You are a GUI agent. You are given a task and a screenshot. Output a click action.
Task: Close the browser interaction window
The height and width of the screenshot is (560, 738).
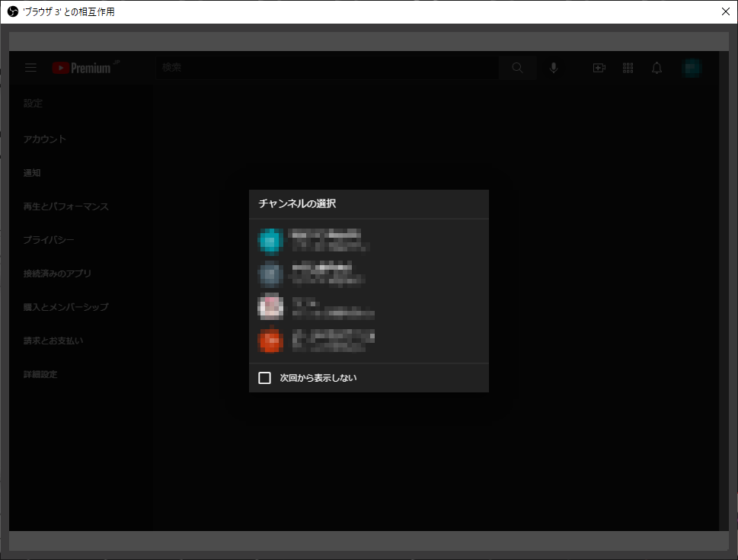coord(725,11)
